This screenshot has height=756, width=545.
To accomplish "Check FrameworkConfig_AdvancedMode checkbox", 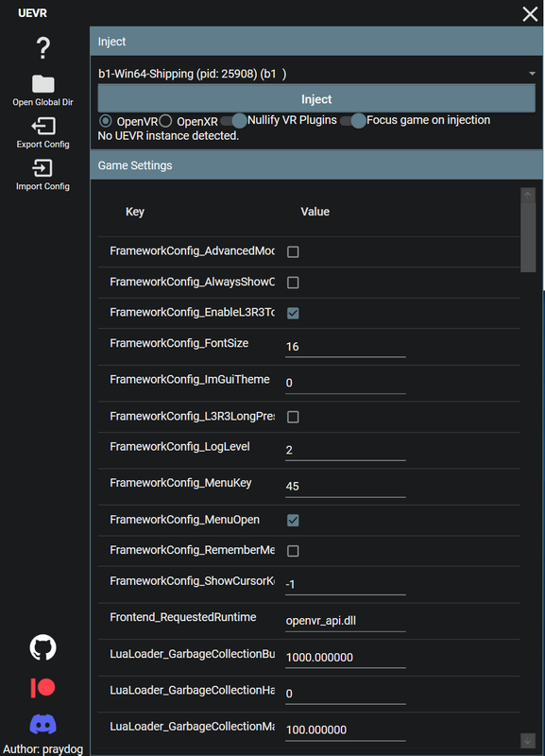I will tap(293, 251).
